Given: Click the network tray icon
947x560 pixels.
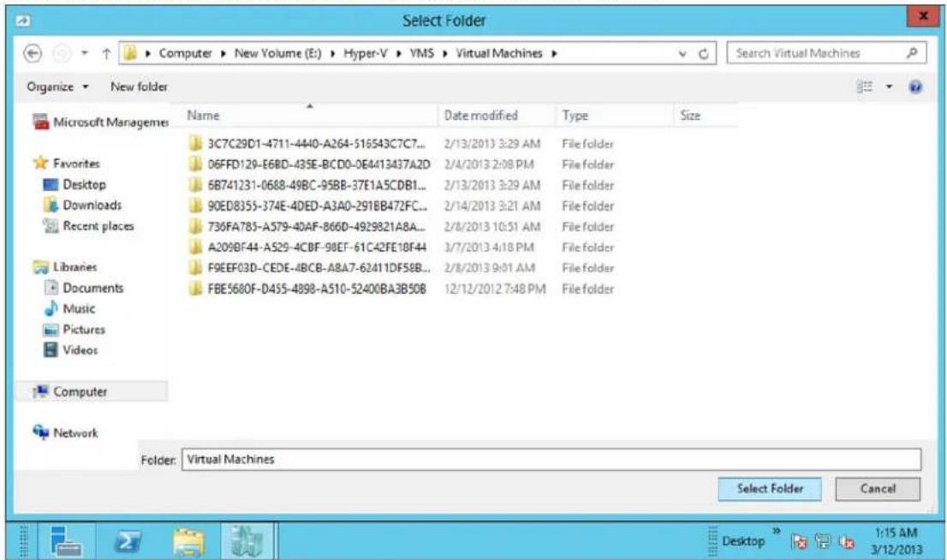Looking at the screenshot, I should tap(823, 541).
